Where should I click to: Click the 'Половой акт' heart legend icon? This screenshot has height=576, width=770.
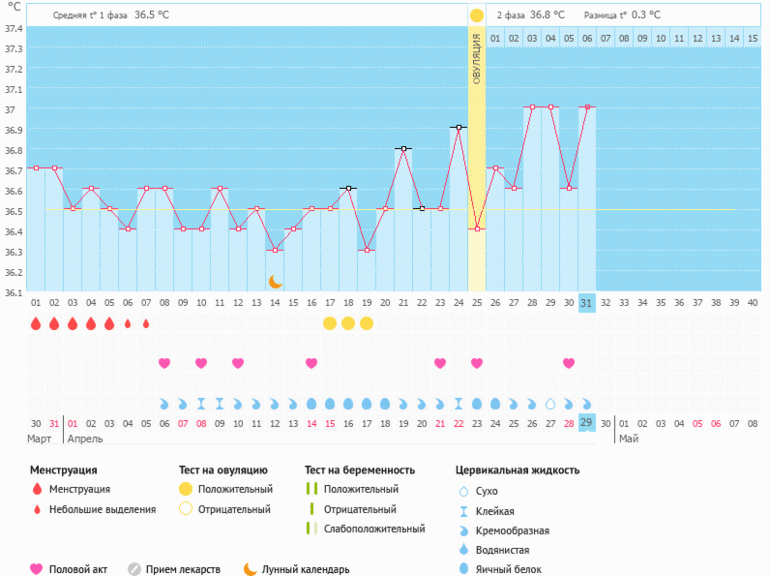(x=37, y=569)
